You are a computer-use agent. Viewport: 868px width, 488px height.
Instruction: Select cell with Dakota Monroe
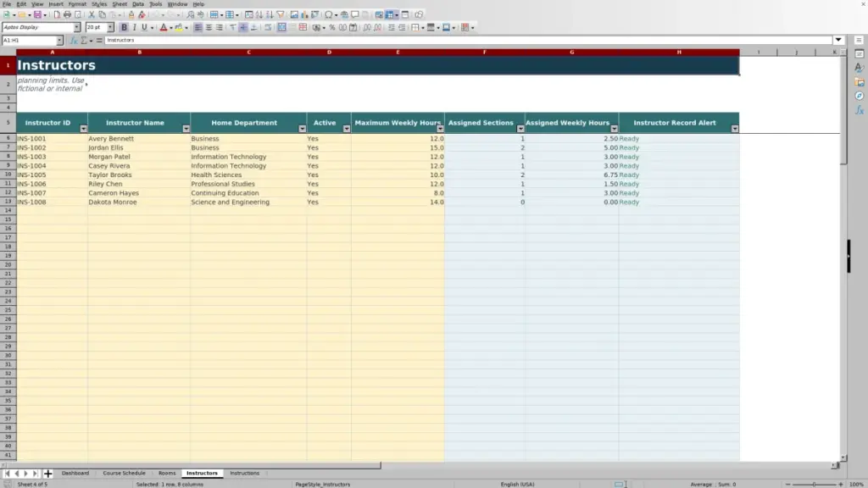click(139, 202)
